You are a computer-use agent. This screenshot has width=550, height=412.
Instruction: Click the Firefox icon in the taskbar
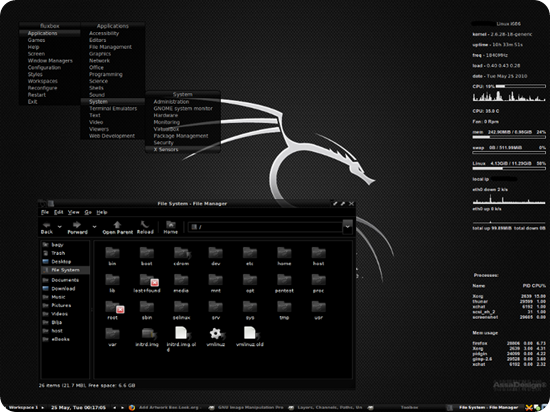[132, 407]
